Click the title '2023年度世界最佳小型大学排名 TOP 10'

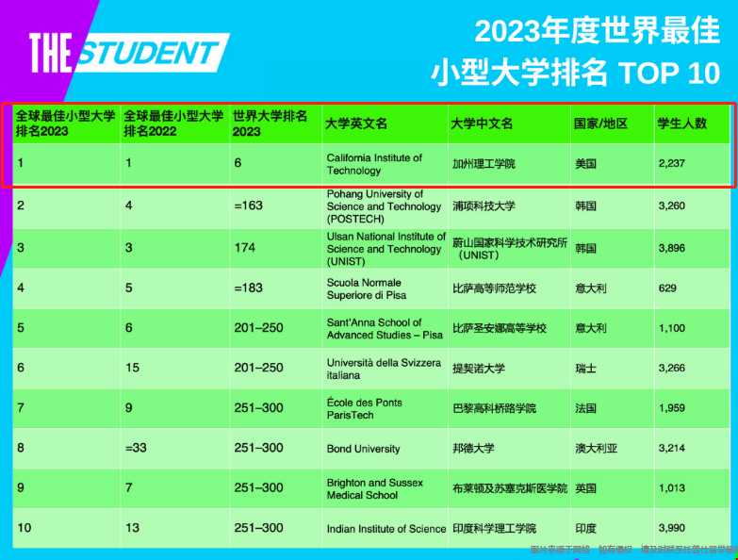[575, 51]
